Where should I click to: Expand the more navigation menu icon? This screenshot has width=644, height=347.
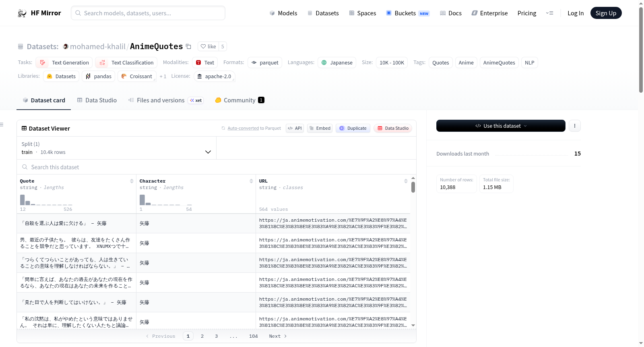[549, 13]
